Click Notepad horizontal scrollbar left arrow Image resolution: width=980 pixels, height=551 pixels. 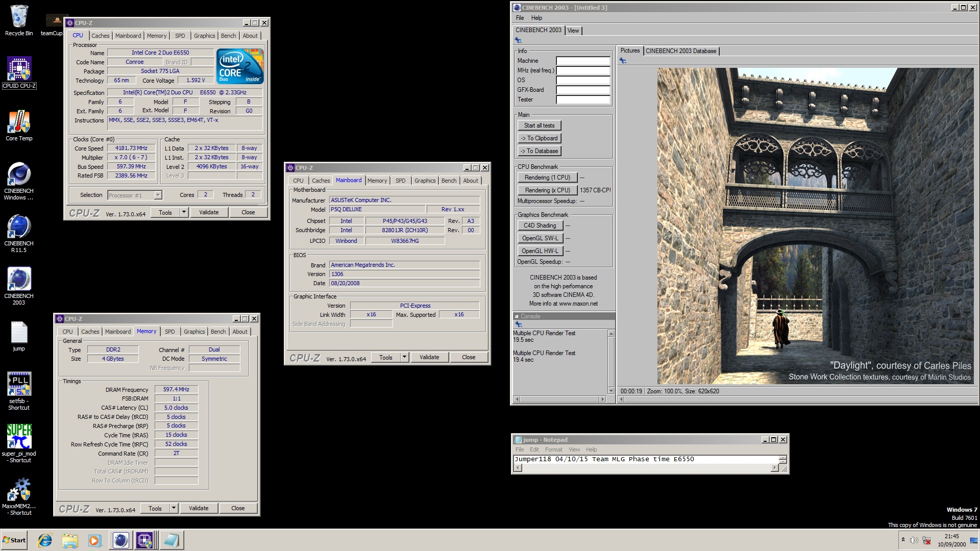click(x=518, y=468)
